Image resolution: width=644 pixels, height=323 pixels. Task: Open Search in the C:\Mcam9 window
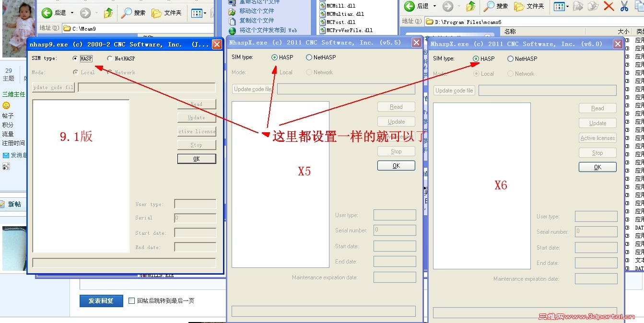pyautogui.click(x=133, y=13)
